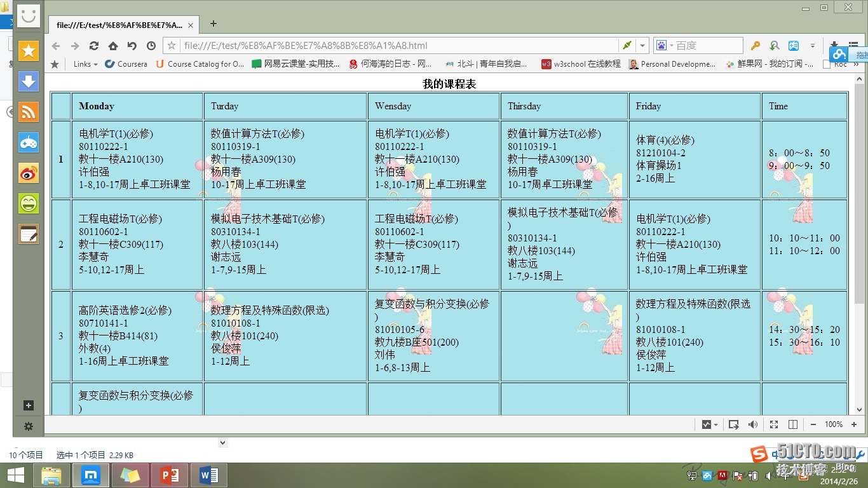Open the 北斗 bookmark
Viewport: 868px width, 488px height.
(487, 64)
